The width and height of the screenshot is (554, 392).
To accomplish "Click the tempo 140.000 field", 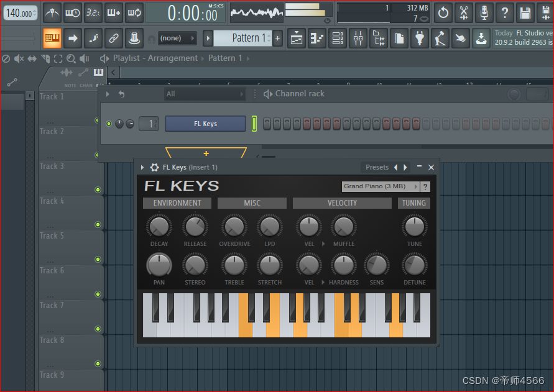I will [21, 13].
